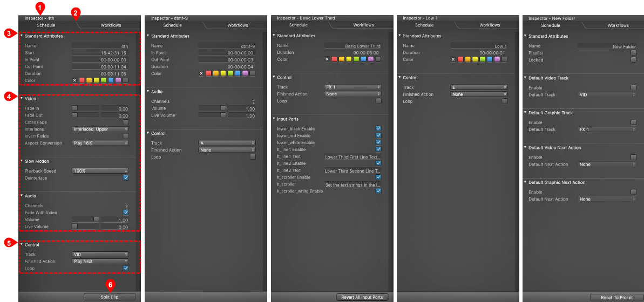Screen dimensions: 644x302
Task: Click Revert All Input Ports button
Action: 362,297
